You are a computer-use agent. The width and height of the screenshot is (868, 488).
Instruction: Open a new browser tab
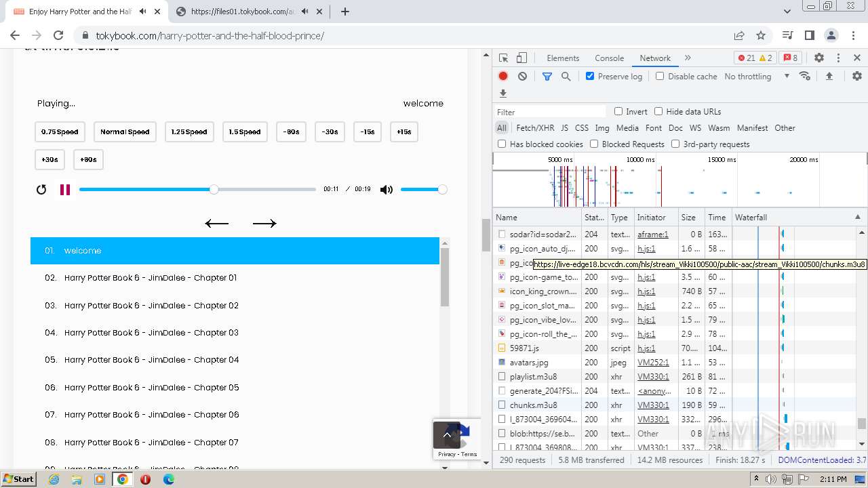click(344, 12)
